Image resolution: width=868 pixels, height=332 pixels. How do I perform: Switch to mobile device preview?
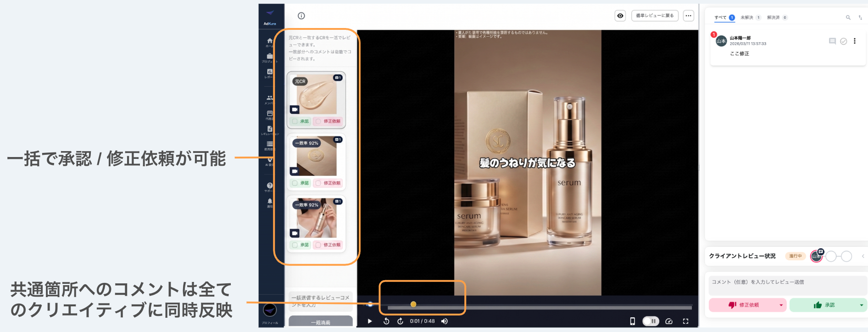click(632, 321)
